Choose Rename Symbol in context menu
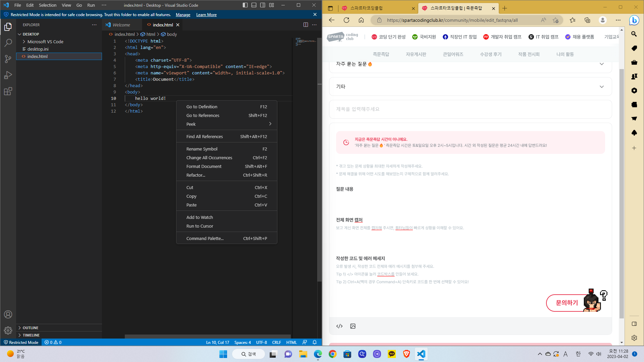Screen dimensions: 644x362 pos(227,149)
